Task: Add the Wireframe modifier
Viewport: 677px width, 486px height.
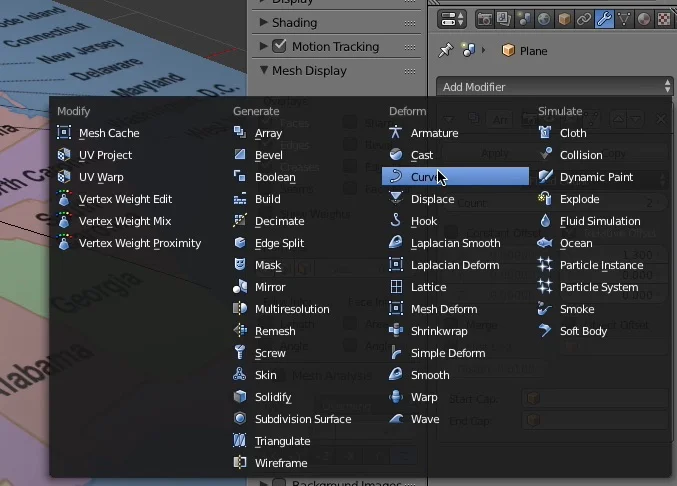Action: 281,463
